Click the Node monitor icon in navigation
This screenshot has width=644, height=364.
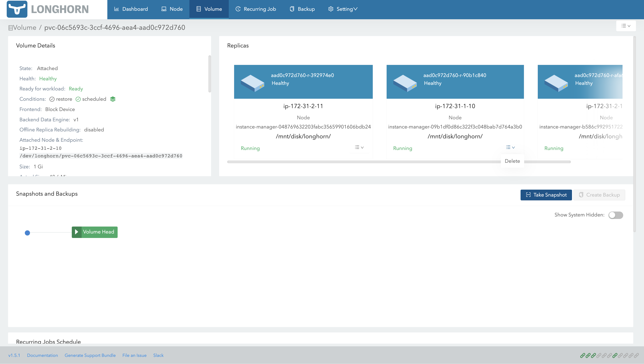click(x=164, y=9)
